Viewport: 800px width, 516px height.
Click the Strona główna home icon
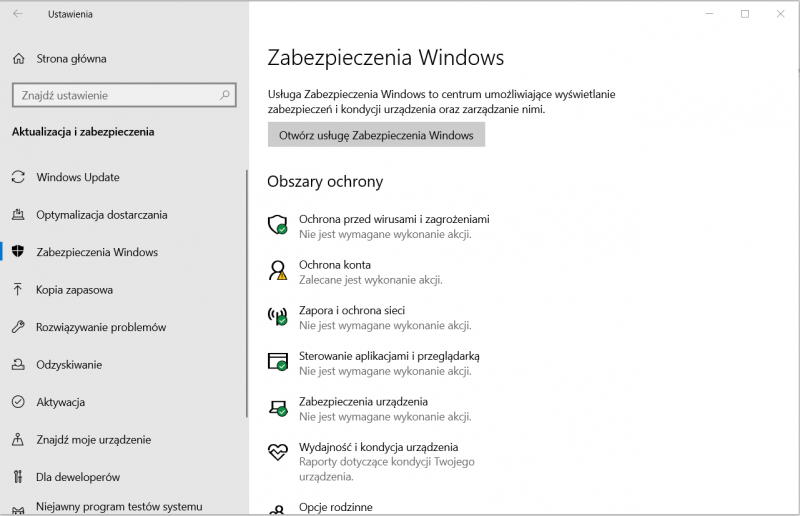pyautogui.click(x=18, y=59)
